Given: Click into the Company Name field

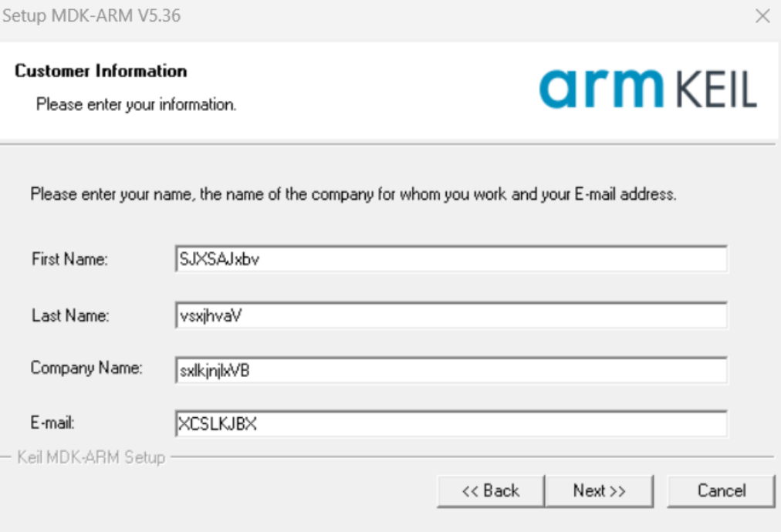Looking at the screenshot, I should pos(451,370).
